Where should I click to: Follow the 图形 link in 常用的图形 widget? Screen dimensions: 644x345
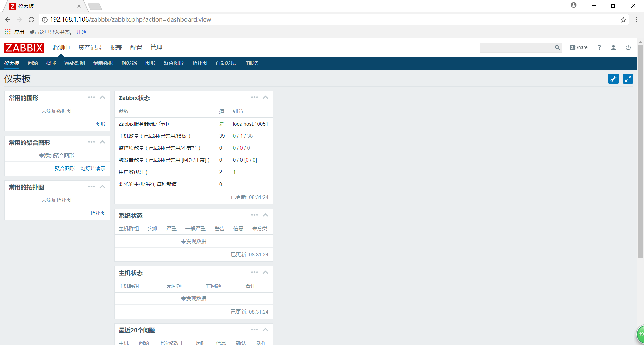coord(100,124)
